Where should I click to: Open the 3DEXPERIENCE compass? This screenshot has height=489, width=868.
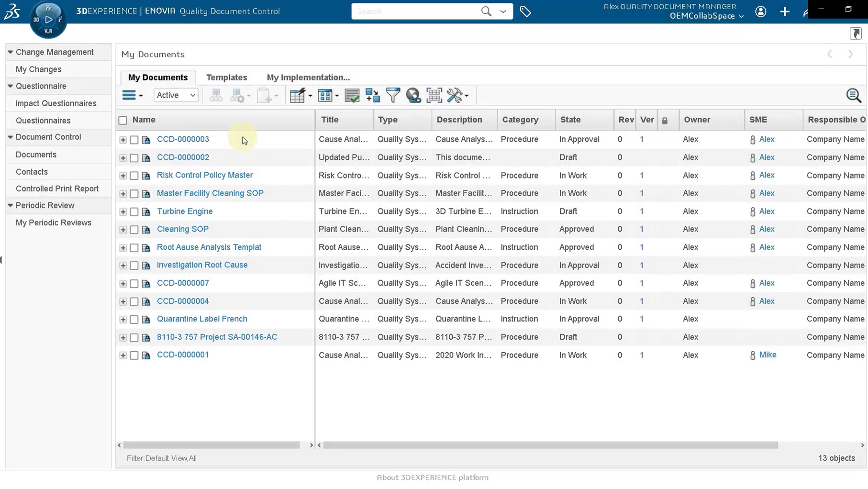[48, 20]
